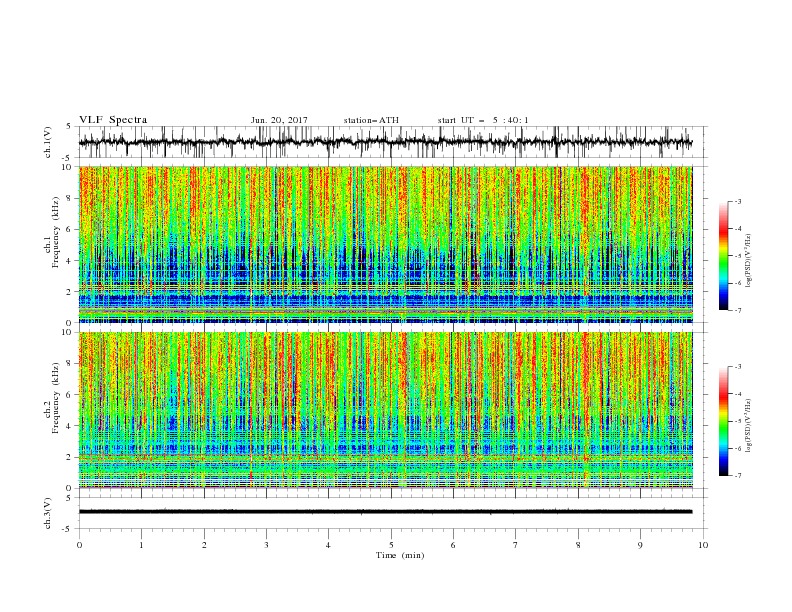Click the "-7" label on ch.2 color bar
Image resolution: width=792 pixels, height=612 pixels.
pos(737,475)
